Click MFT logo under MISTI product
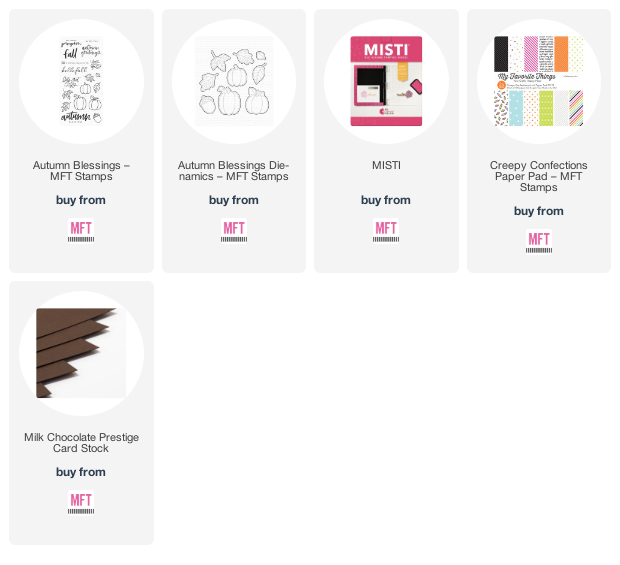 386,231
